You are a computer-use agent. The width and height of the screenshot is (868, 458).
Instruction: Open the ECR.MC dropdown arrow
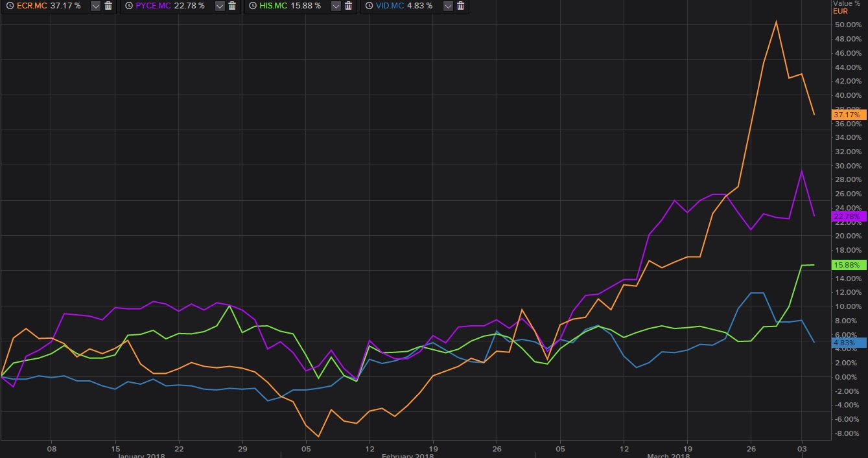point(95,6)
